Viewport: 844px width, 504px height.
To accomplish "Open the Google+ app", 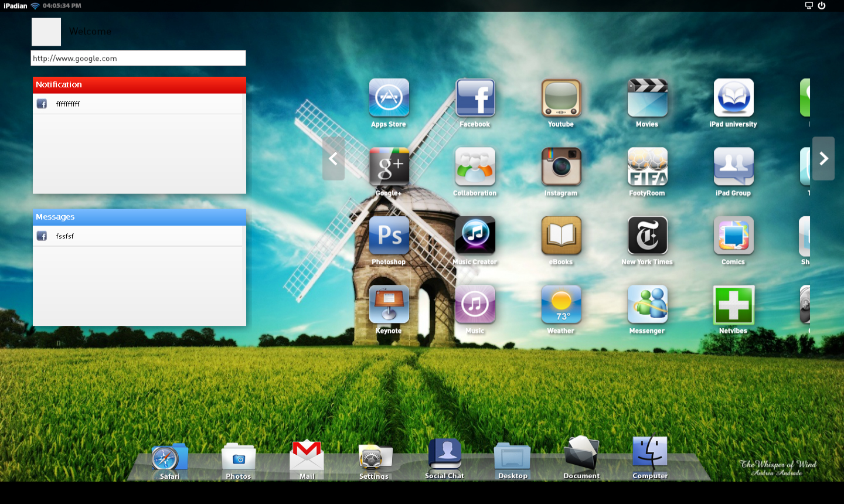I will click(x=389, y=167).
